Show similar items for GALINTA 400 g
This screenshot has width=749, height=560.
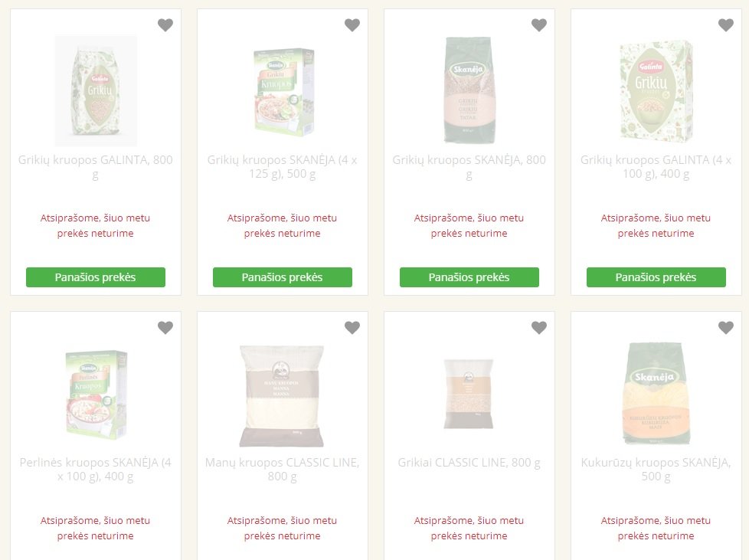click(656, 277)
